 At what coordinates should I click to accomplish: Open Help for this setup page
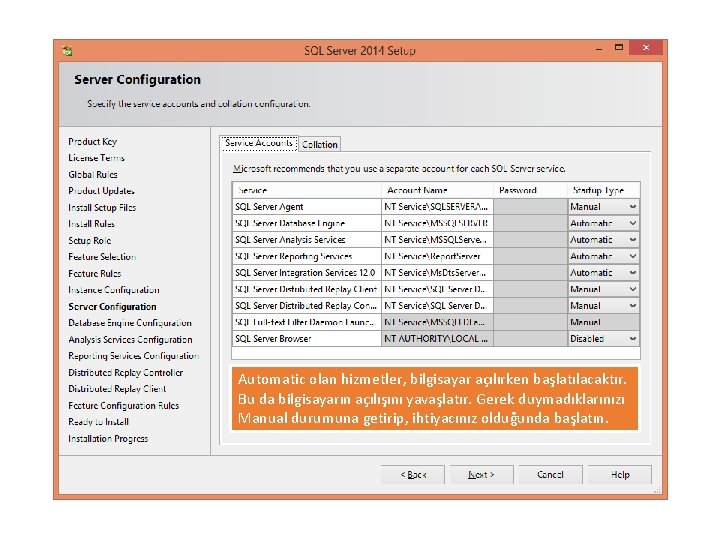coord(620,474)
